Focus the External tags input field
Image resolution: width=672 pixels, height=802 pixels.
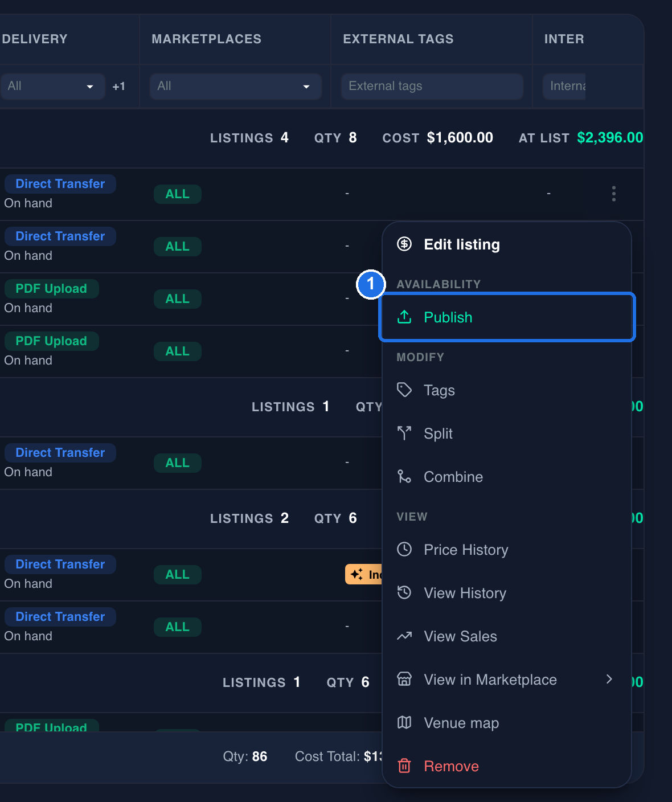point(432,86)
